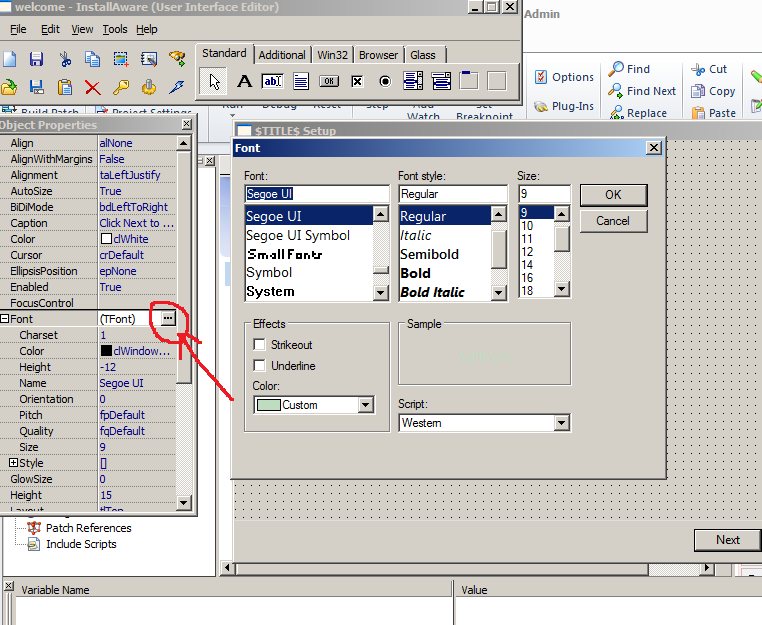762x625 pixels.
Task: Enable the Underline checkbox
Action: tap(260, 365)
